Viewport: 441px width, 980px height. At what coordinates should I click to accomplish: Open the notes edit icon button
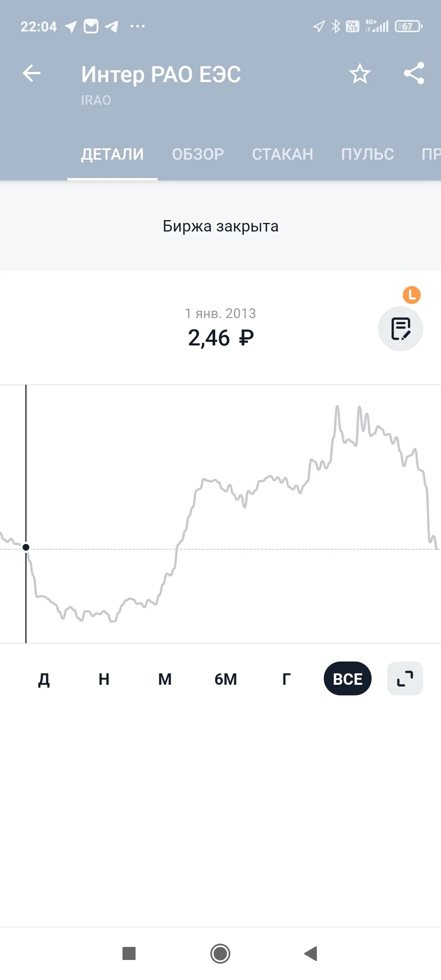point(401,329)
